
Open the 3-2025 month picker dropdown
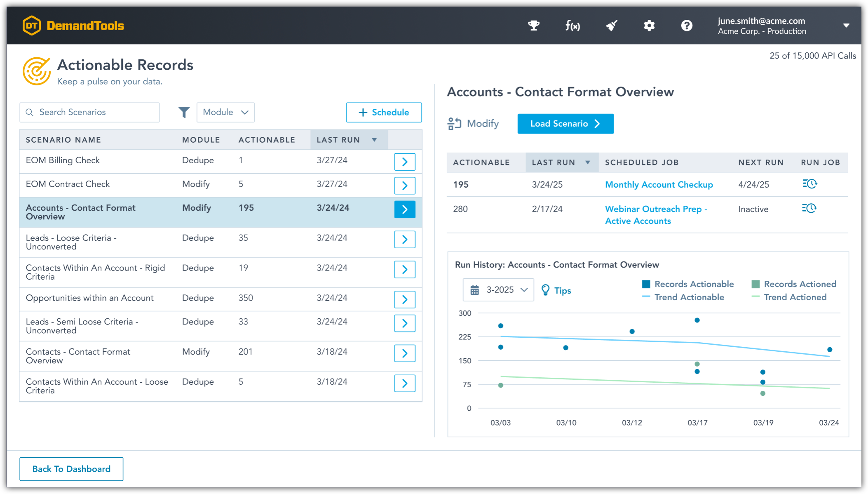498,290
